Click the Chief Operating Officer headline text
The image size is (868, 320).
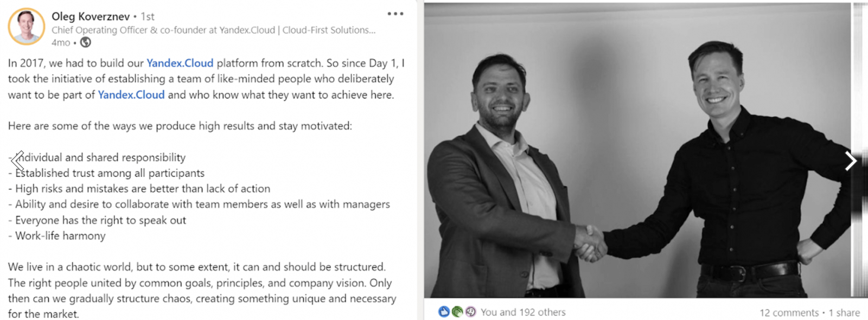coord(213,30)
